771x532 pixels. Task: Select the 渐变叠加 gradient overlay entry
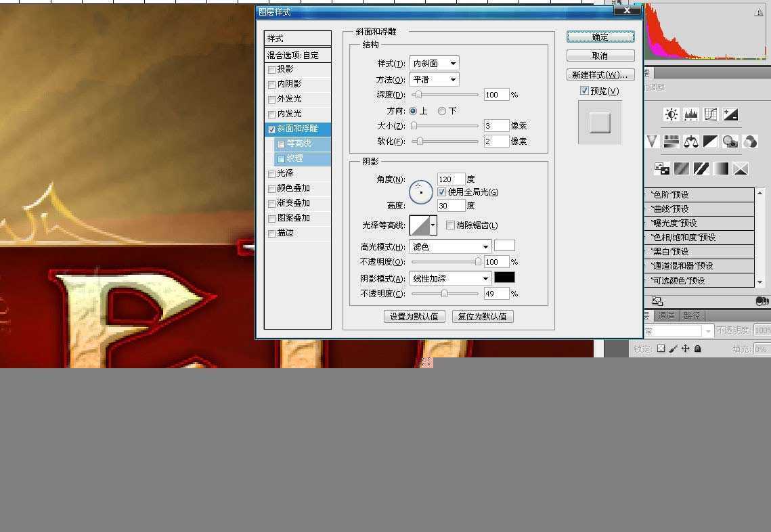point(297,203)
